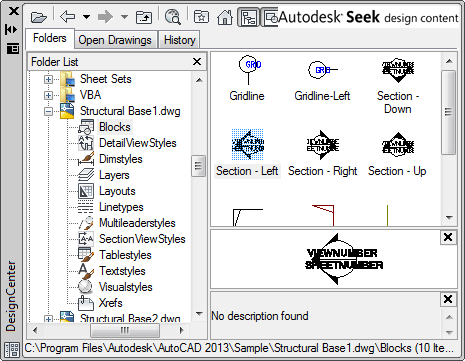The height and width of the screenshot is (361, 465).
Task: Close the description pane
Action: point(448,299)
